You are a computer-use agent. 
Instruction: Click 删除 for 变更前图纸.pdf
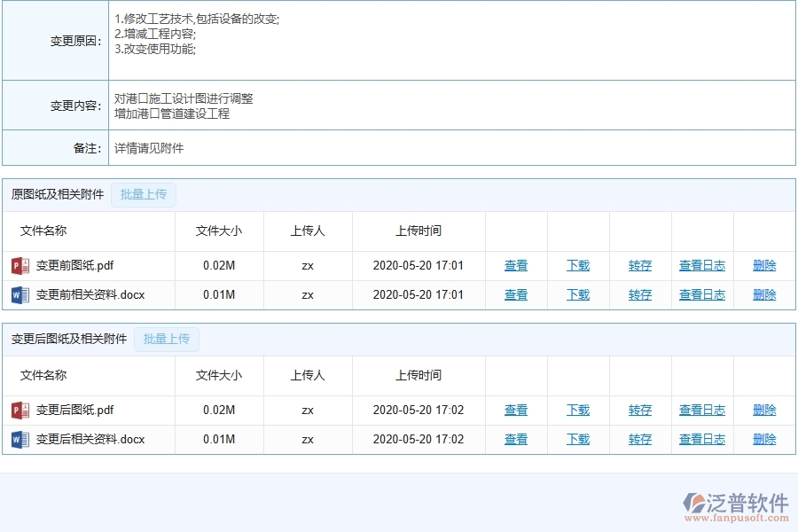click(763, 265)
